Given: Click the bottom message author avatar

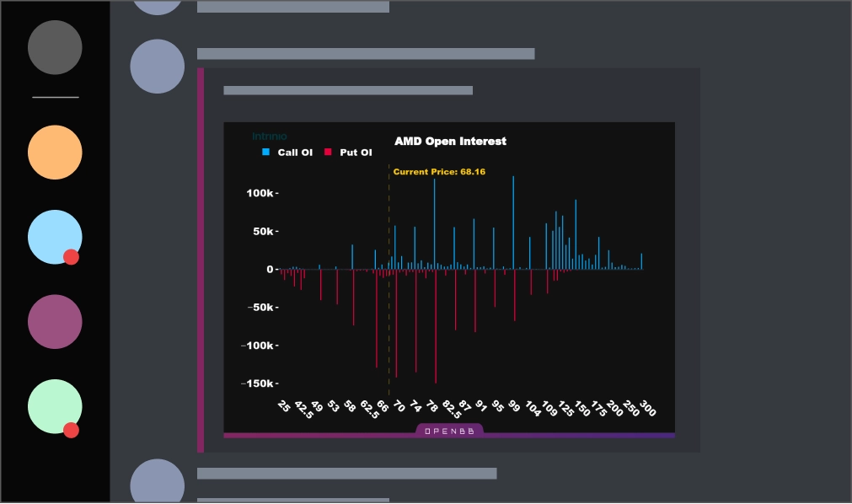Looking at the screenshot, I should [x=158, y=482].
